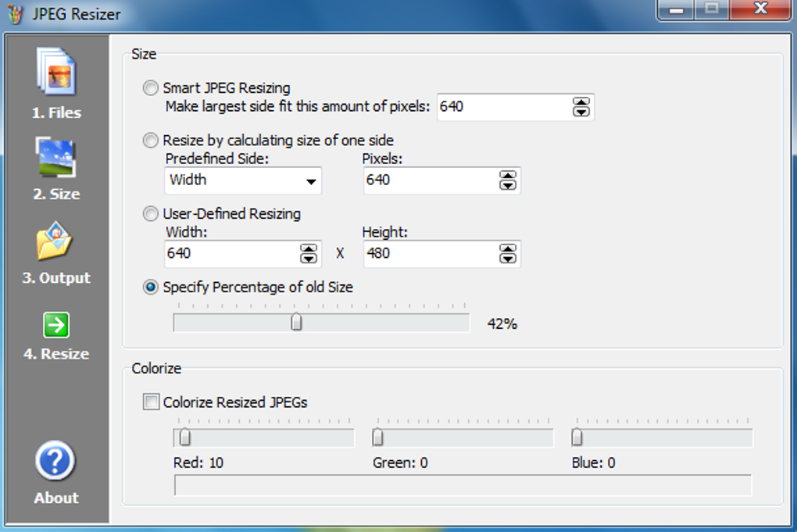Open the Output folder icon
Viewport: 797px width, 532px height.
pyautogui.click(x=55, y=242)
